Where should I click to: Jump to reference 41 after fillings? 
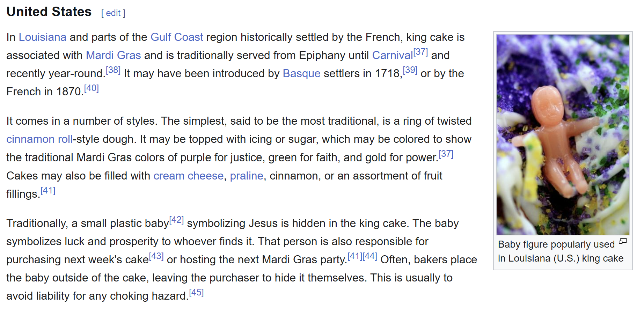[48, 191]
